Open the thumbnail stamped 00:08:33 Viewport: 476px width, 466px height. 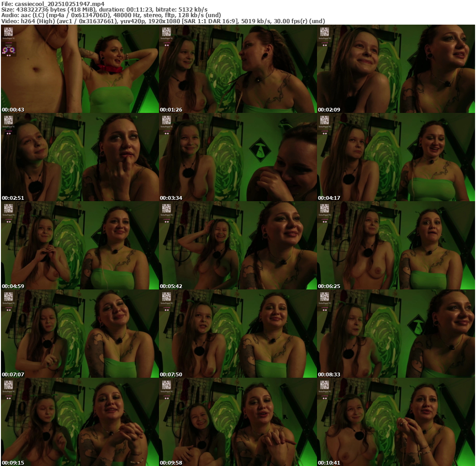coord(396,334)
